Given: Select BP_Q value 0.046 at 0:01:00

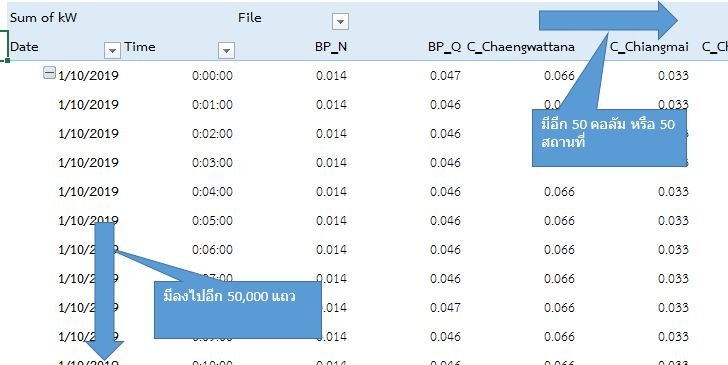Looking at the screenshot, I should tap(445, 104).
